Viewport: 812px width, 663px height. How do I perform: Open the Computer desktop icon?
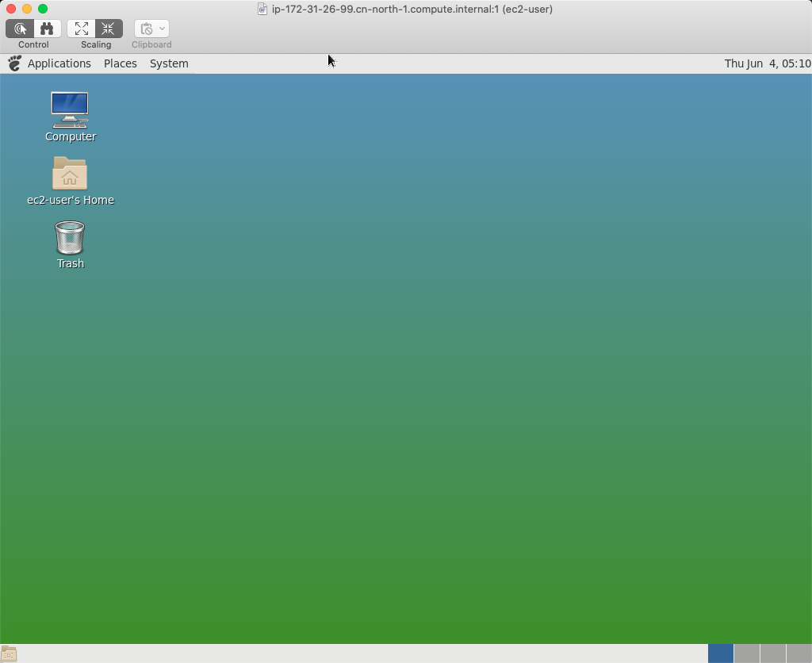(x=70, y=110)
